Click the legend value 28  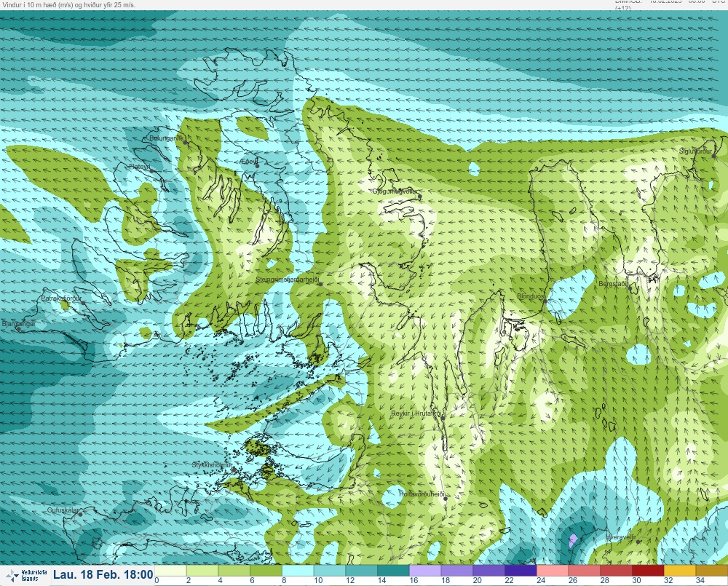tap(604, 580)
